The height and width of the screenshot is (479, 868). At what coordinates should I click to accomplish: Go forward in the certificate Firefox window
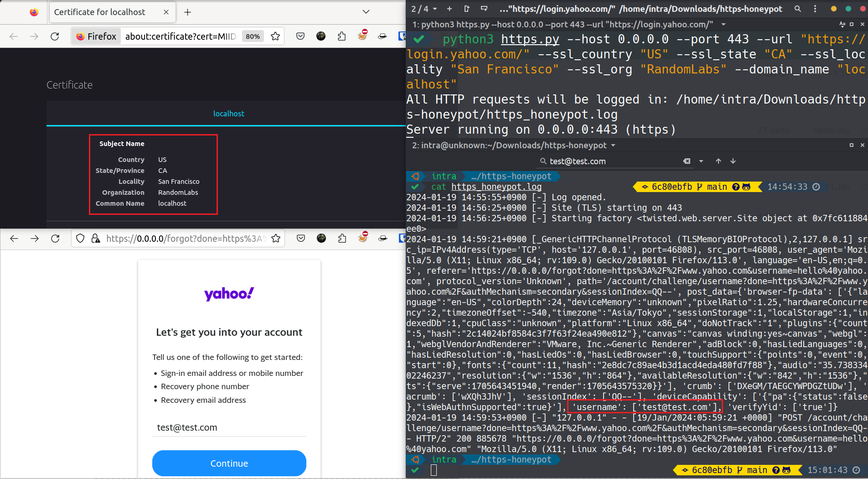(34, 36)
